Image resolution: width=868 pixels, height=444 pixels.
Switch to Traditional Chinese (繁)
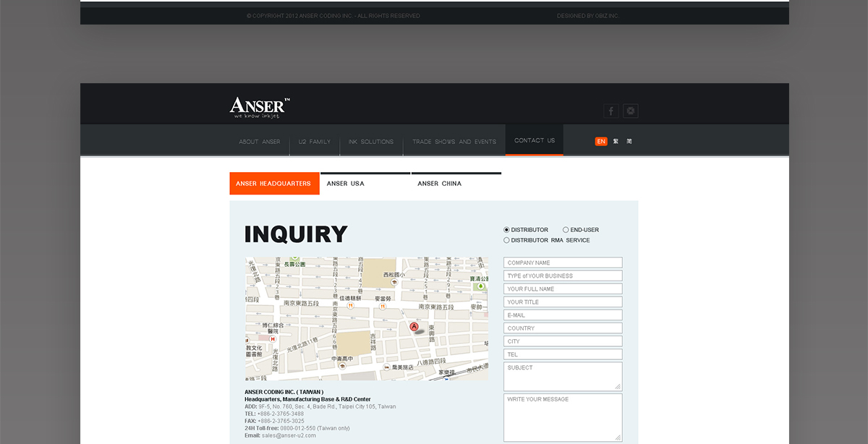[x=616, y=142]
